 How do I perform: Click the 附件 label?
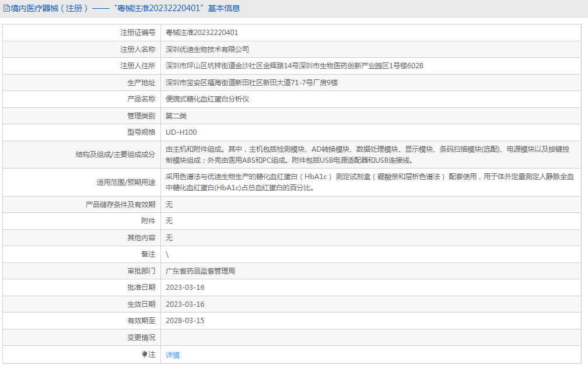148,221
